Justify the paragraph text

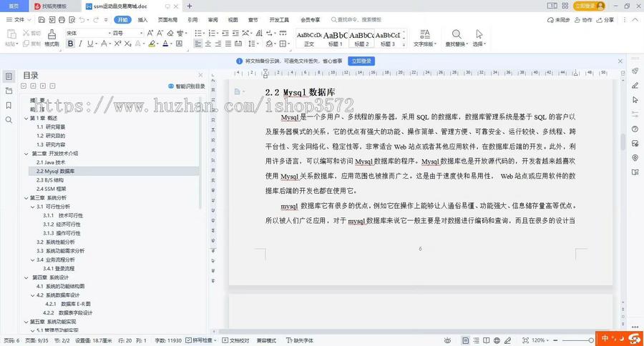coord(228,44)
